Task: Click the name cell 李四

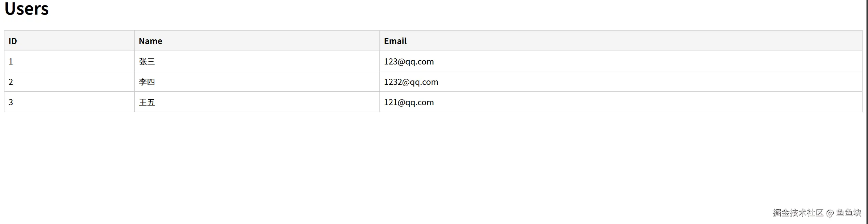Action: pyautogui.click(x=147, y=82)
